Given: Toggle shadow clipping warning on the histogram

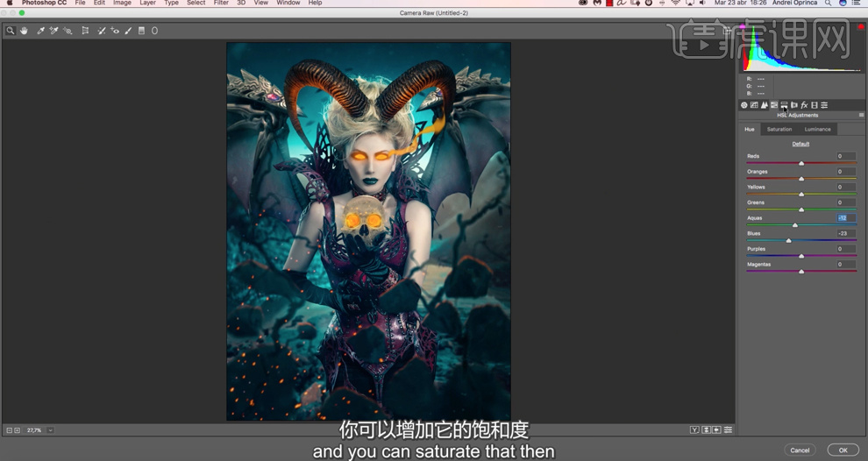Looking at the screenshot, I should coord(743,26).
